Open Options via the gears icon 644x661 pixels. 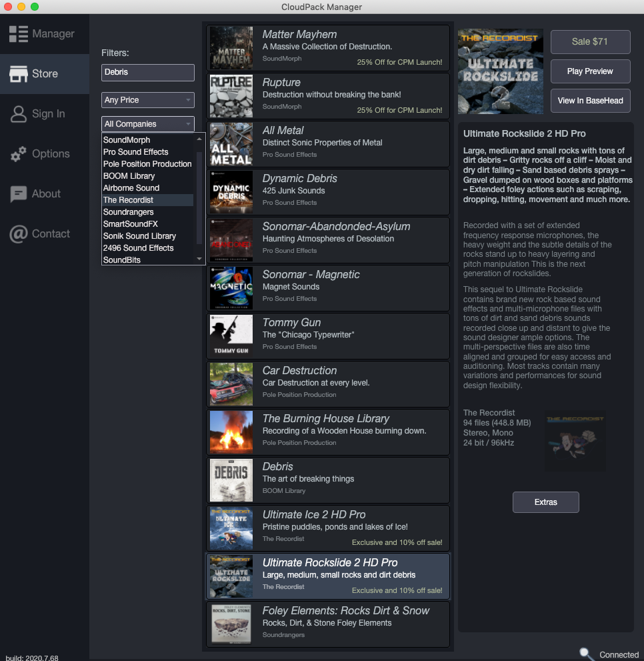coord(19,154)
